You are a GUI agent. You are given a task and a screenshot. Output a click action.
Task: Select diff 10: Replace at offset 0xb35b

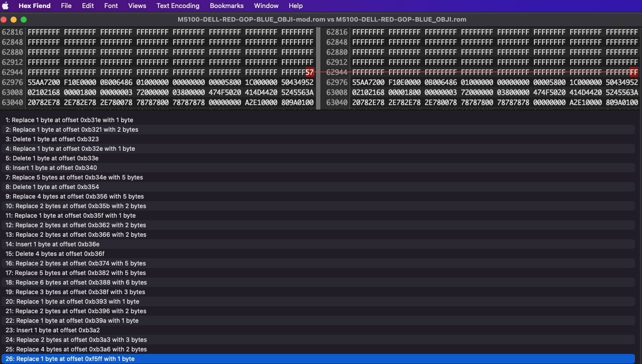click(x=318, y=206)
